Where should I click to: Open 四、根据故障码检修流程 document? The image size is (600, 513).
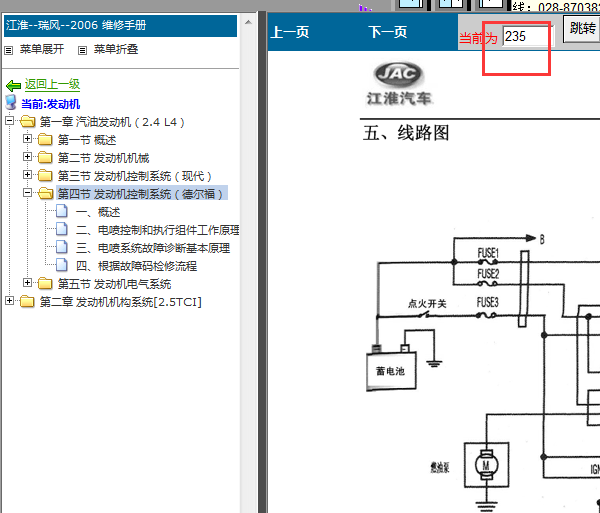[136, 266]
